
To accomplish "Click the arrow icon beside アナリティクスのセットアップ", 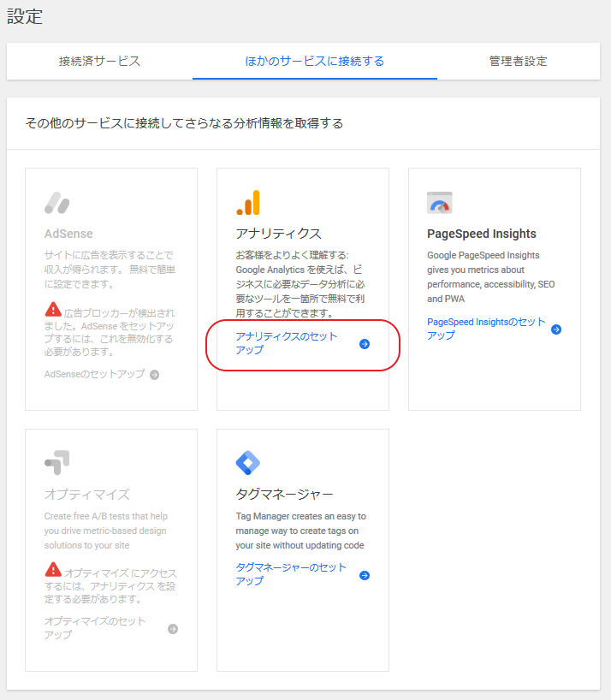I will pyautogui.click(x=365, y=343).
